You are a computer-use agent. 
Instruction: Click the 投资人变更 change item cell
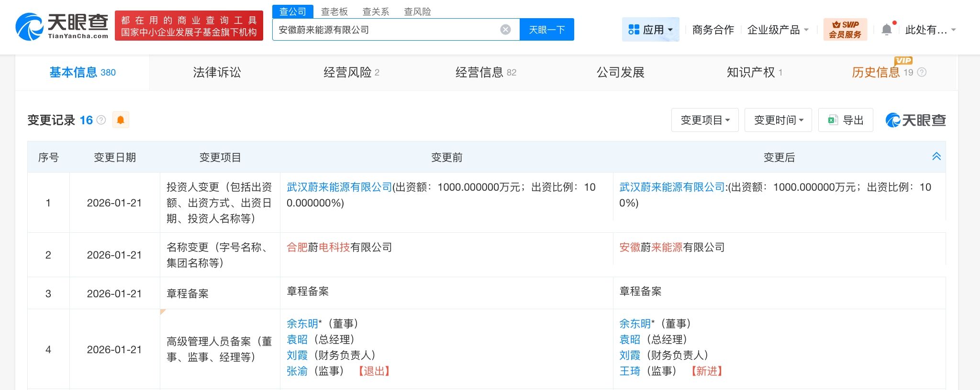click(220, 203)
